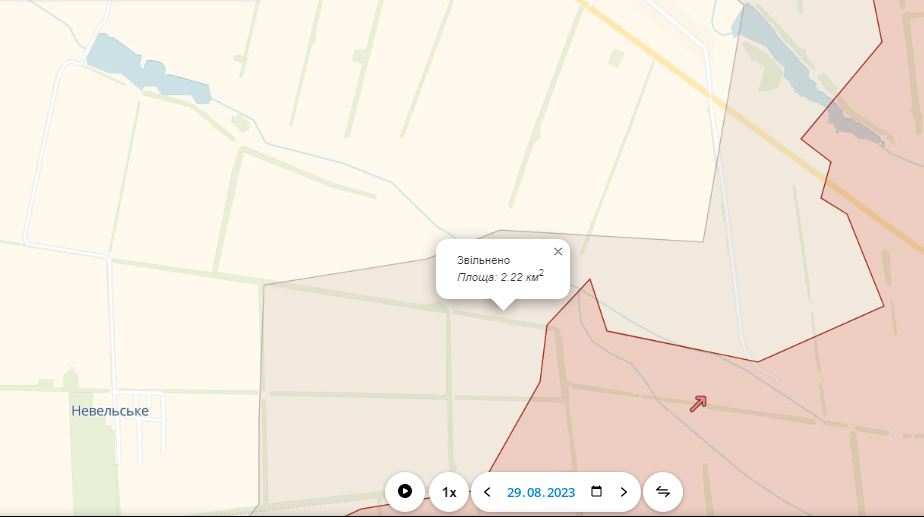Close the Звільнено popup

pyautogui.click(x=558, y=251)
